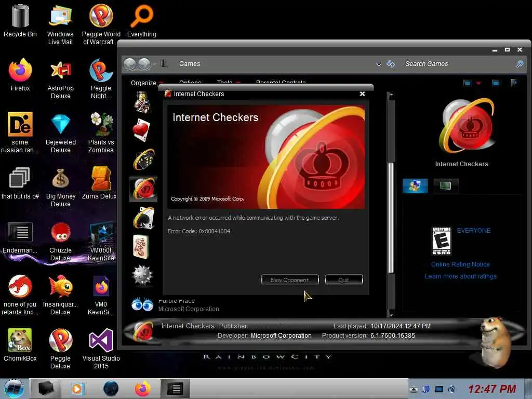
Task: Change view using the Games view icon
Action: (x=468, y=83)
